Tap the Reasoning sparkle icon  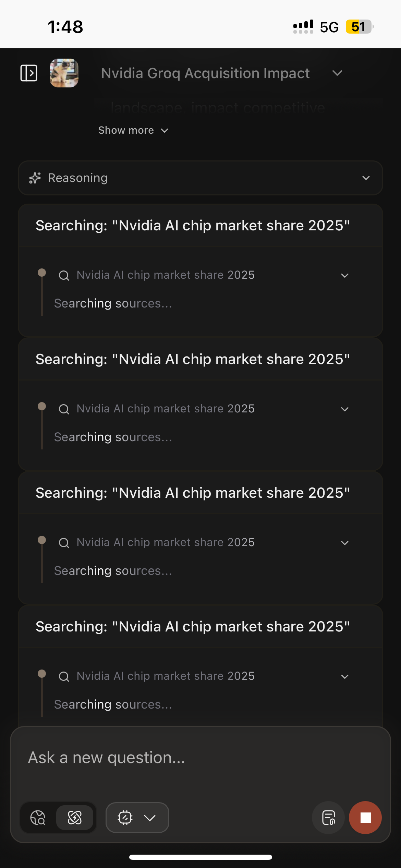[35, 178]
